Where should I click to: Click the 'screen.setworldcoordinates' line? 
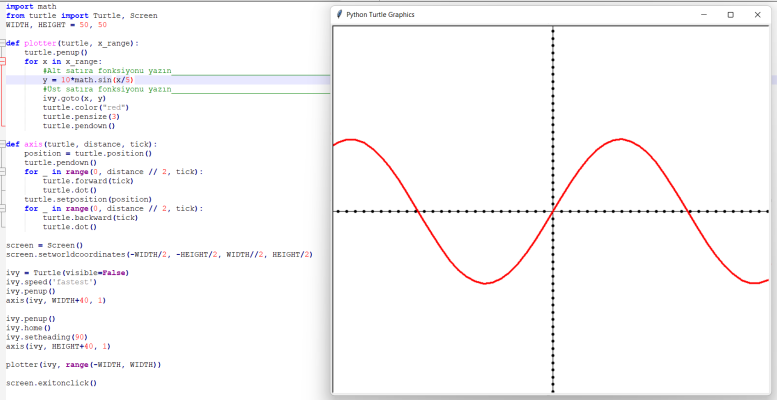(x=160, y=254)
